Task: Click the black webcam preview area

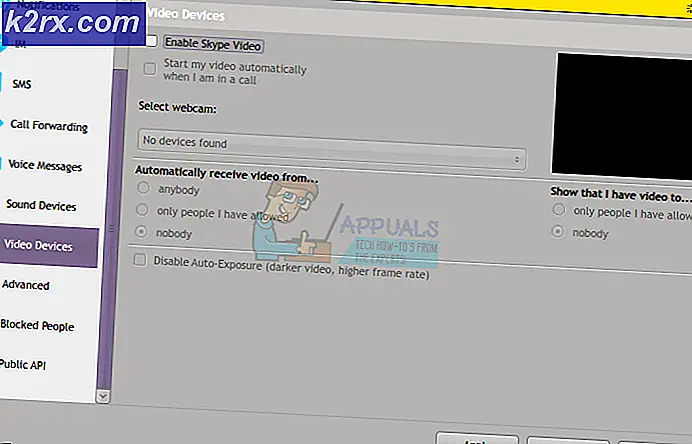Action: click(x=622, y=116)
